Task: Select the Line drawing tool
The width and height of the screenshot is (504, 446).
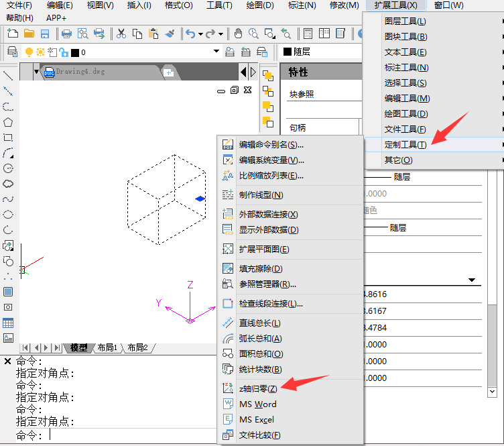Action: click(8, 75)
